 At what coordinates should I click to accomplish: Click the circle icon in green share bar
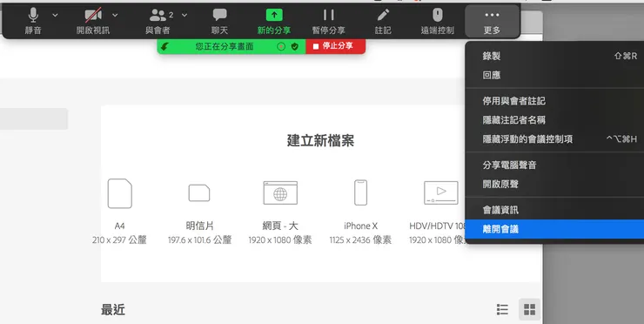click(x=281, y=46)
